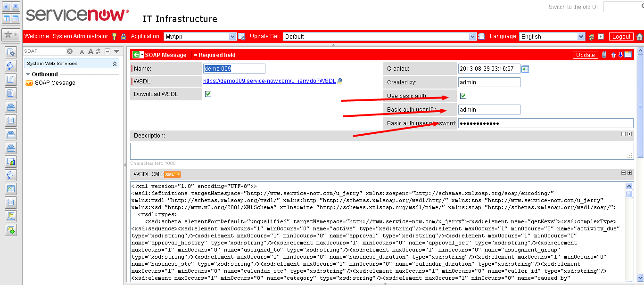Go to previous record with up arrow
This screenshot has height=285, width=644.
pos(613,55)
